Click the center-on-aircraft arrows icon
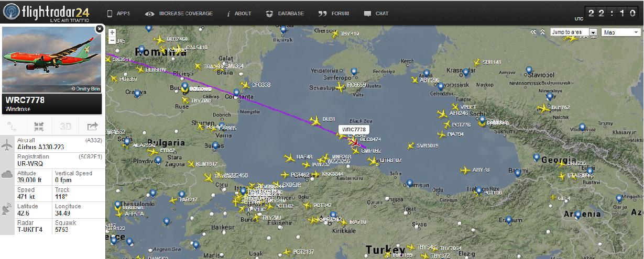The image size is (644, 259). pos(39,126)
